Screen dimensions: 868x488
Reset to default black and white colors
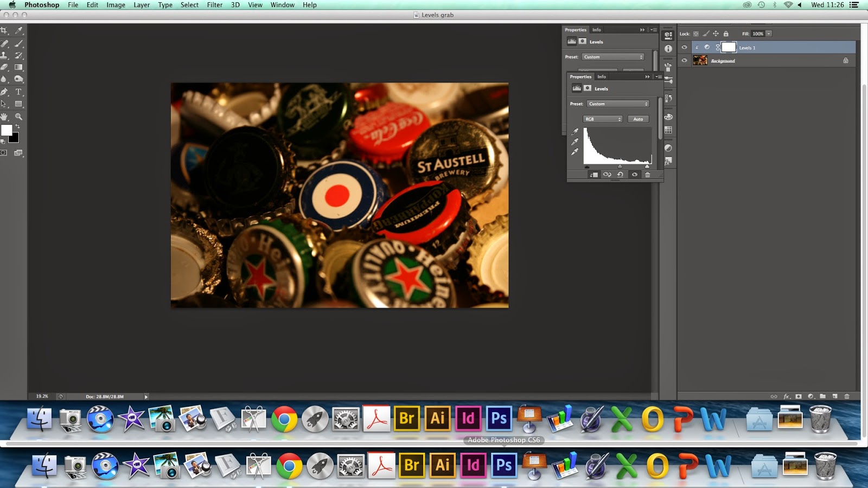click(3, 142)
